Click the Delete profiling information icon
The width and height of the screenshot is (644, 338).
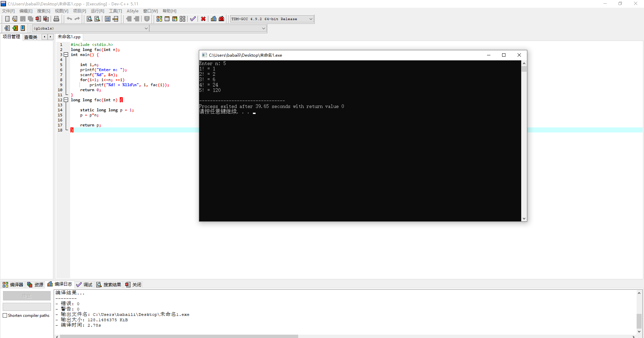[x=221, y=19]
